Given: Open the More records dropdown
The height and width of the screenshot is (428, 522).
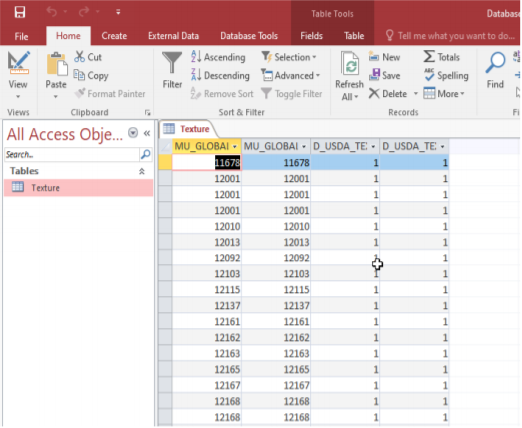Looking at the screenshot, I should [444, 94].
